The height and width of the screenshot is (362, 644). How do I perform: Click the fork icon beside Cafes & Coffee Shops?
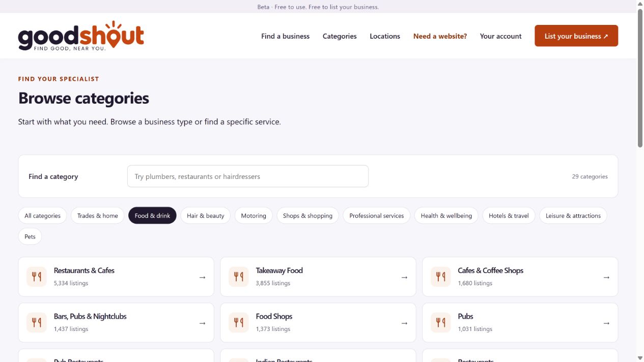pos(441,277)
